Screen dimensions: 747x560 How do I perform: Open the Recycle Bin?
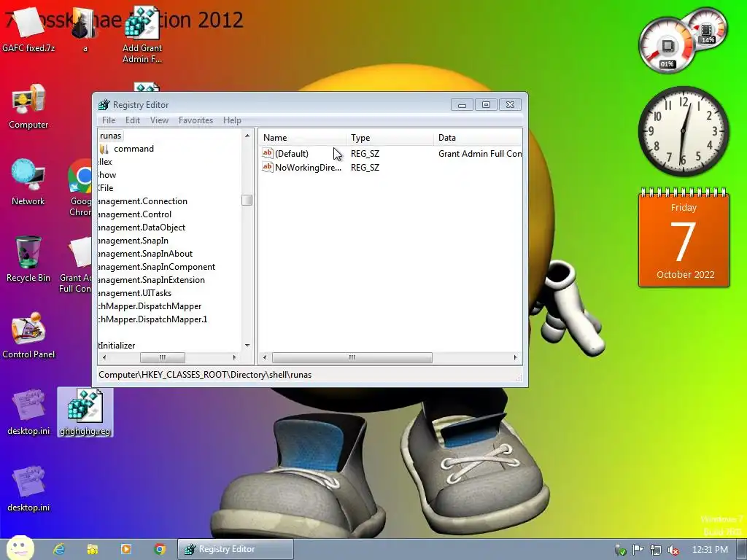pyautogui.click(x=28, y=259)
